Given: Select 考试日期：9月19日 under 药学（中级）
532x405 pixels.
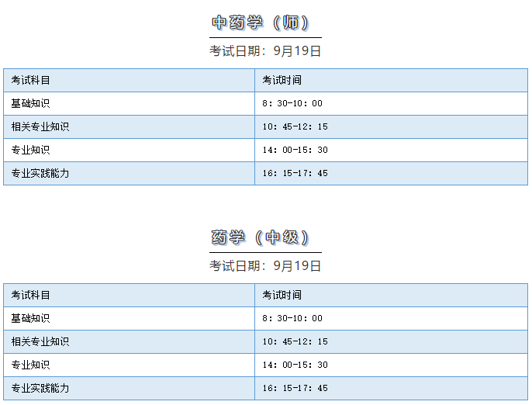Looking at the screenshot, I should pyautogui.click(x=265, y=266).
